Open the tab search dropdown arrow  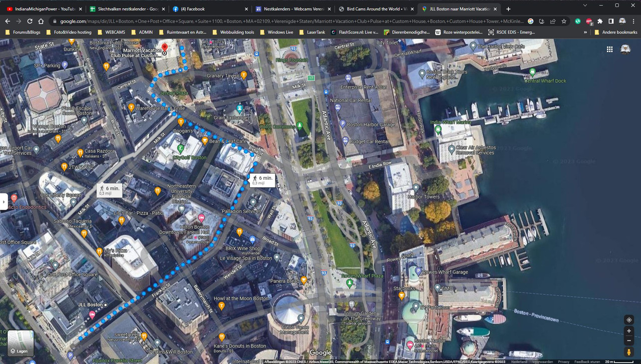[x=585, y=5]
